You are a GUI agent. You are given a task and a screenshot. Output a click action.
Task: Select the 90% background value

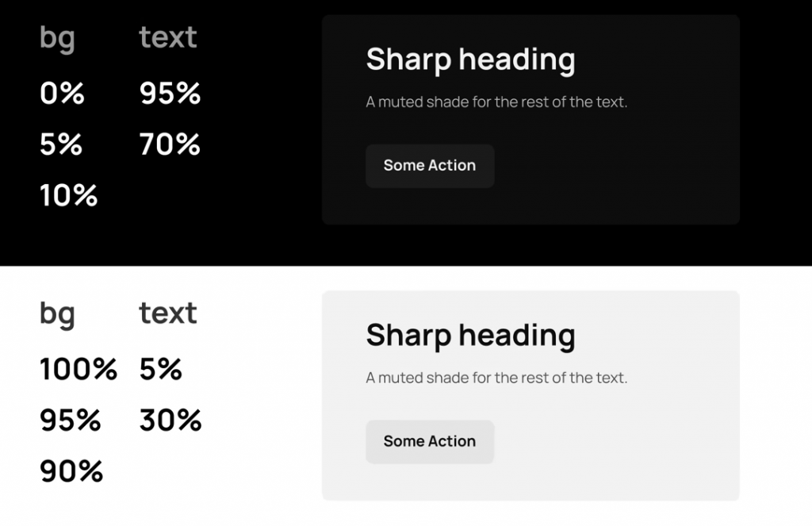[x=71, y=471]
